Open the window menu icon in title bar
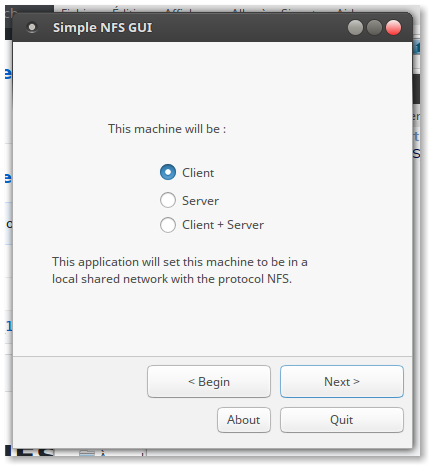Image resolution: width=429 pixels, height=465 pixels. [32, 27]
